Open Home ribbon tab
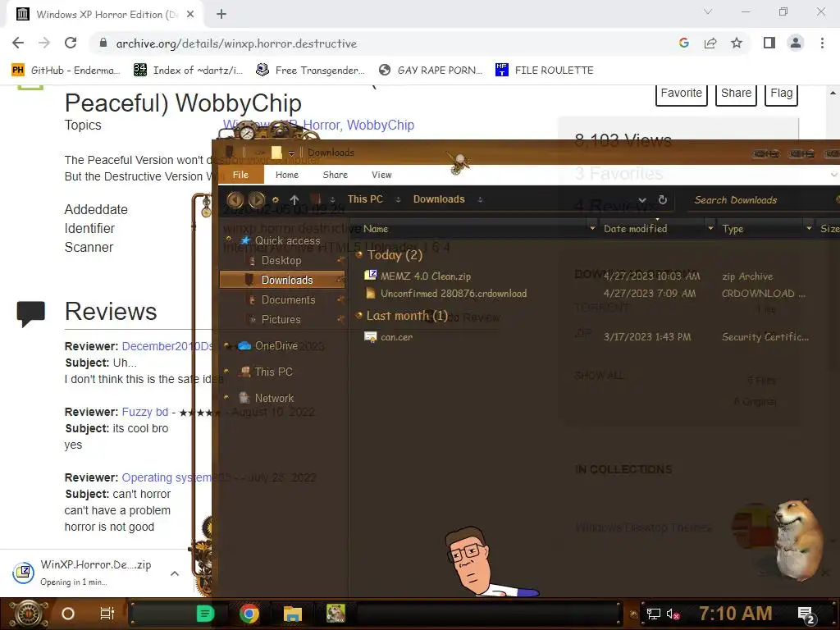The width and height of the screenshot is (840, 630). tap(287, 175)
